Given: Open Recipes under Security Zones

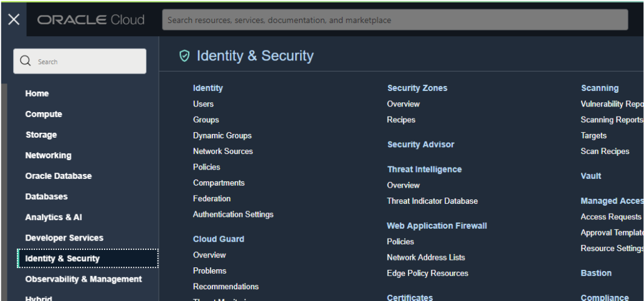Looking at the screenshot, I should click(401, 120).
